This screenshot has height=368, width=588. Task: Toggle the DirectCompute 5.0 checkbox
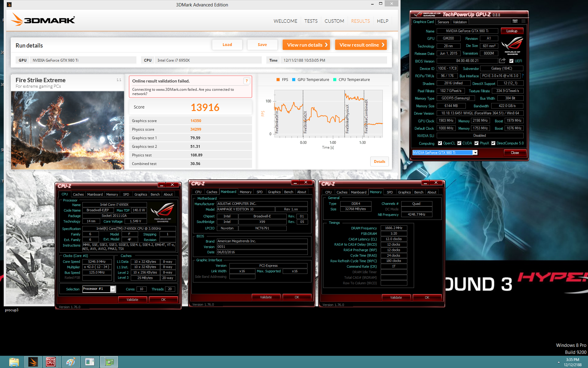coord(493,143)
